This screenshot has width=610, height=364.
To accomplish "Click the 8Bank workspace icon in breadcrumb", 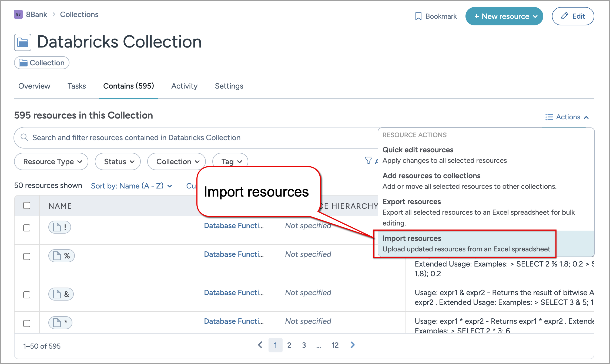I will tap(18, 14).
